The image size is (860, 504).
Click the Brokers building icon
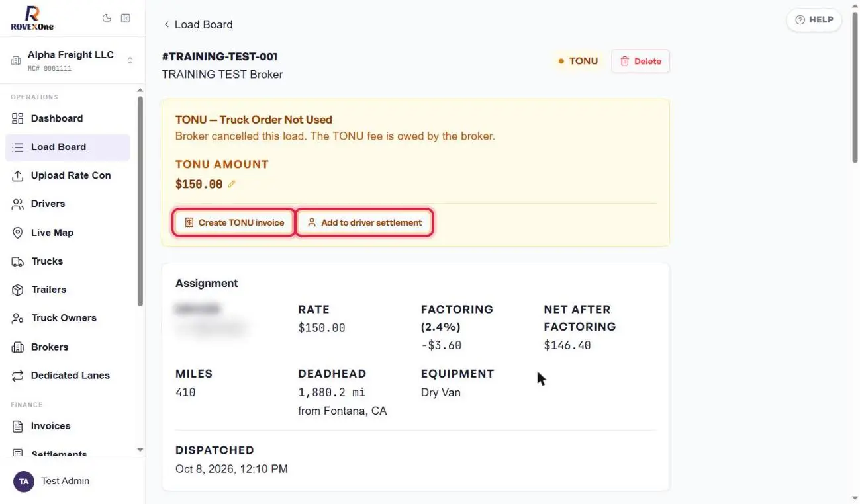point(18,347)
